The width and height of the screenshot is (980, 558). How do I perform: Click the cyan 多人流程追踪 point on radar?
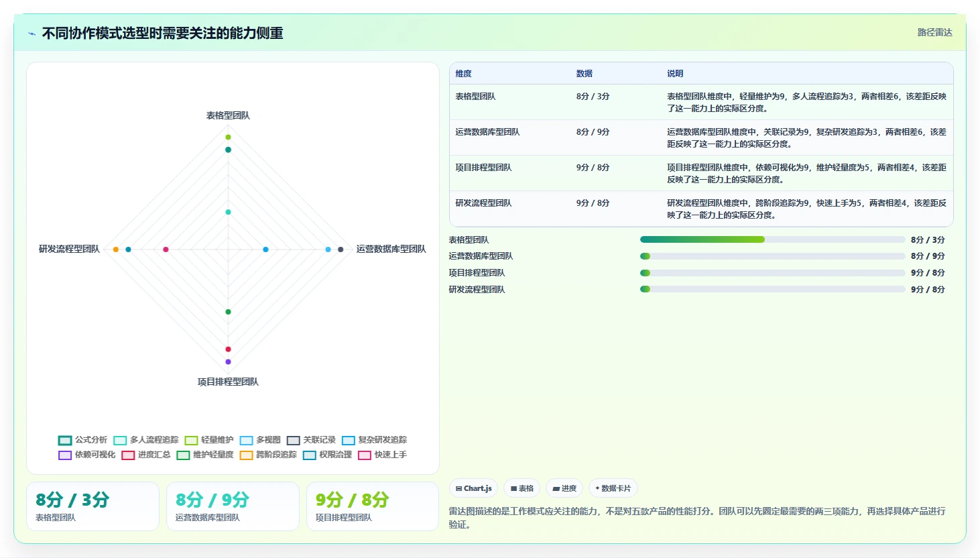[228, 212]
